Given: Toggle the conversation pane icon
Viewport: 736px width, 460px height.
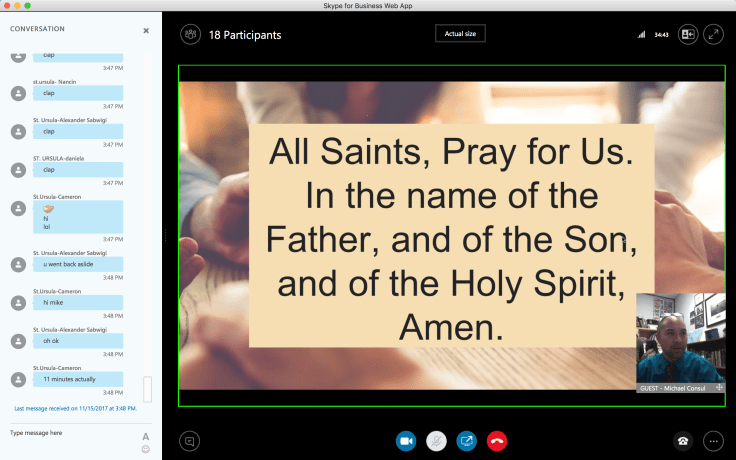Looking at the screenshot, I should [x=190, y=441].
